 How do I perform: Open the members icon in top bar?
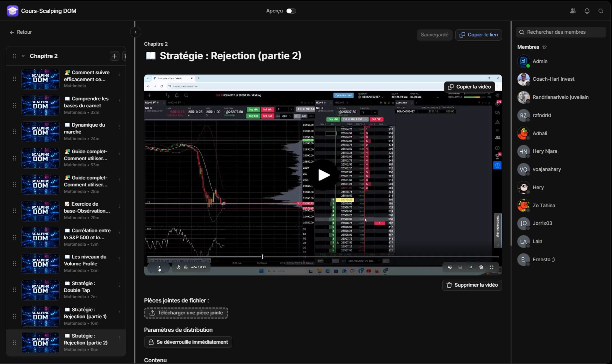[573, 11]
